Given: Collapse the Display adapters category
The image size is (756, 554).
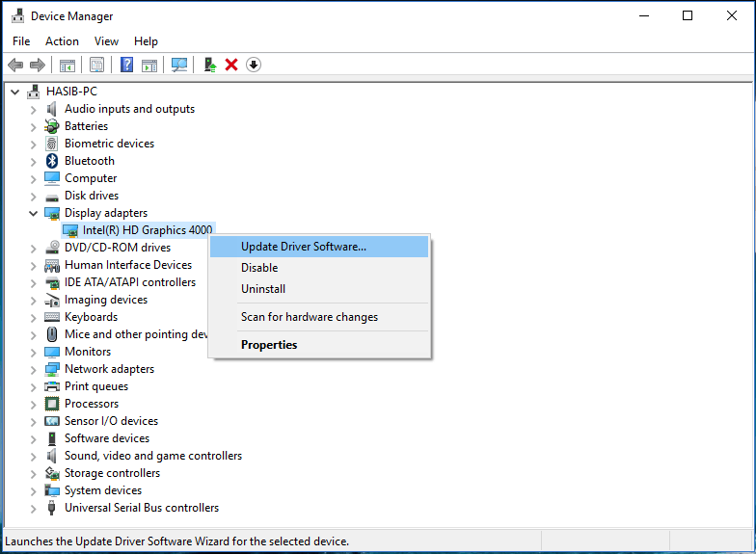Looking at the screenshot, I should pos(34,213).
